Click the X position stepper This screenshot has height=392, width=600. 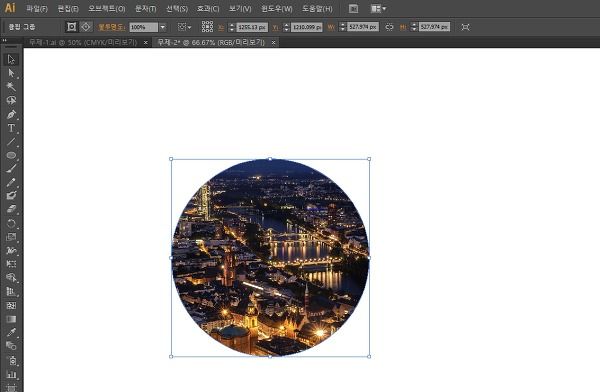pyautogui.click(x=232, y=27)
